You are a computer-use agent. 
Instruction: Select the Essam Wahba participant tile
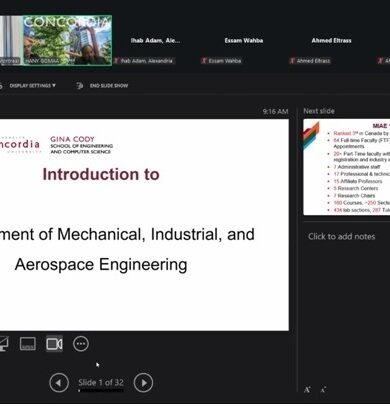(x=244, y=40)
